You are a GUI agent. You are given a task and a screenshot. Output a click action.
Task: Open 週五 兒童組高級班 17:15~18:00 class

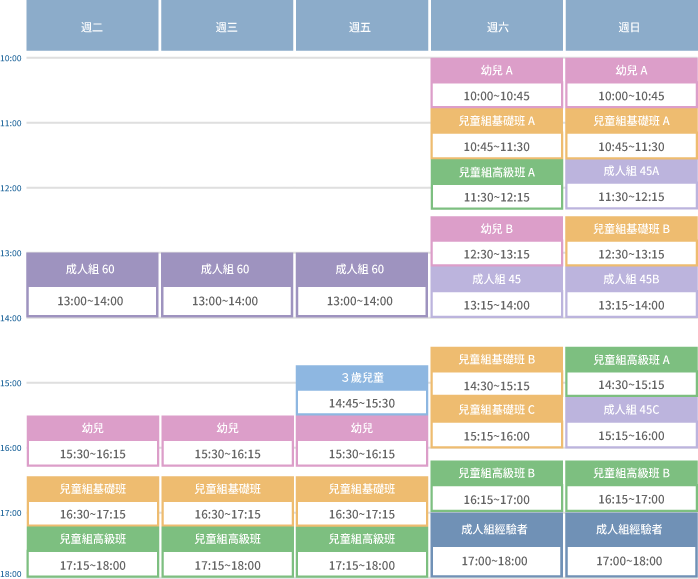point(361,553)
